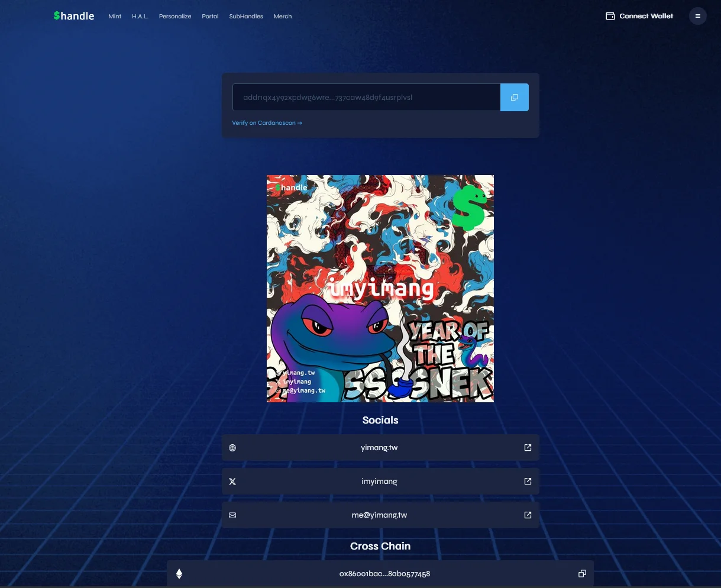Click the globe website icon
The width and height of the screenshot is (721, 588).
click(232, 448)
